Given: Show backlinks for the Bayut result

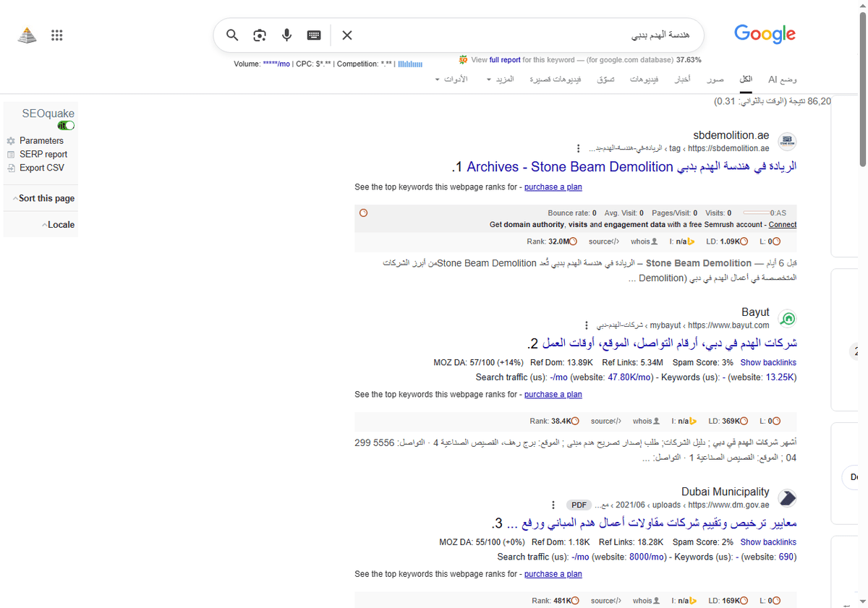Looking at the screenshot, I should 768,362.
